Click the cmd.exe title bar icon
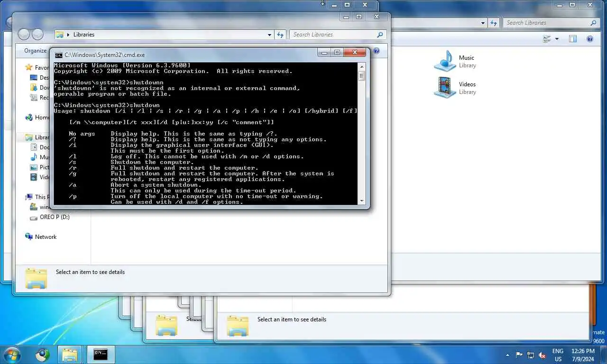This screenshot has width=607, height=364. pyautogui.click(x=58, y=55)
